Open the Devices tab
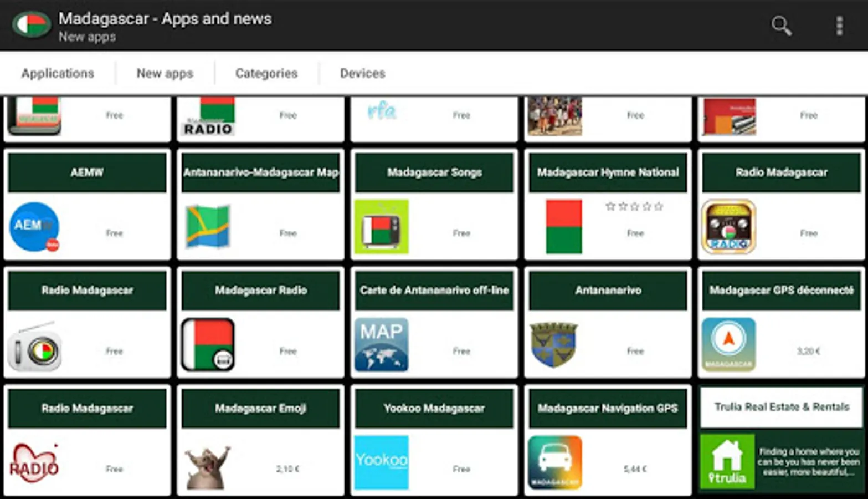This screenshot has width=868, height=499. point(362,73)
